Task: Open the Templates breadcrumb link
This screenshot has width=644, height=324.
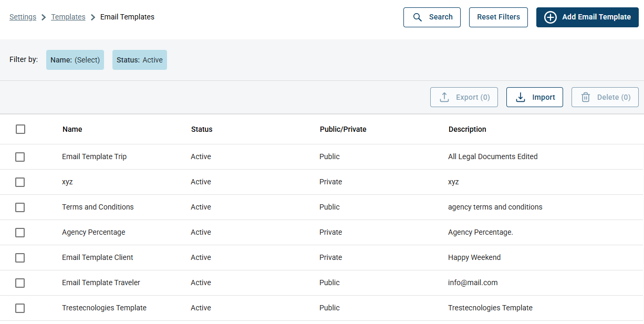Action: click(x=68, y=17)
